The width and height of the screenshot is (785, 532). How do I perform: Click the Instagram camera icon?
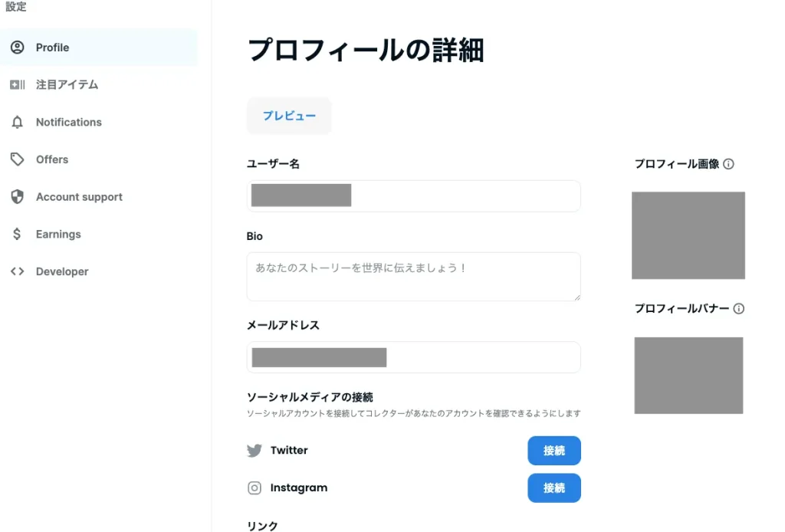255,488
